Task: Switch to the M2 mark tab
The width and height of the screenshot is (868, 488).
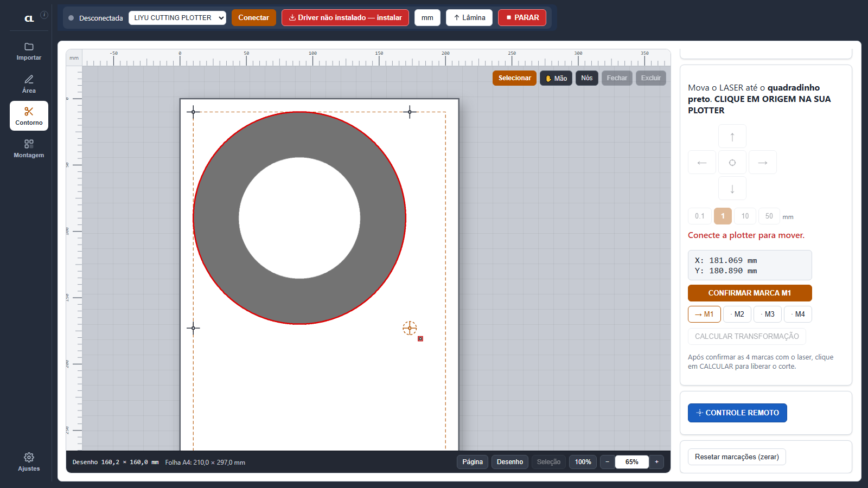Action: pos(737,314)
